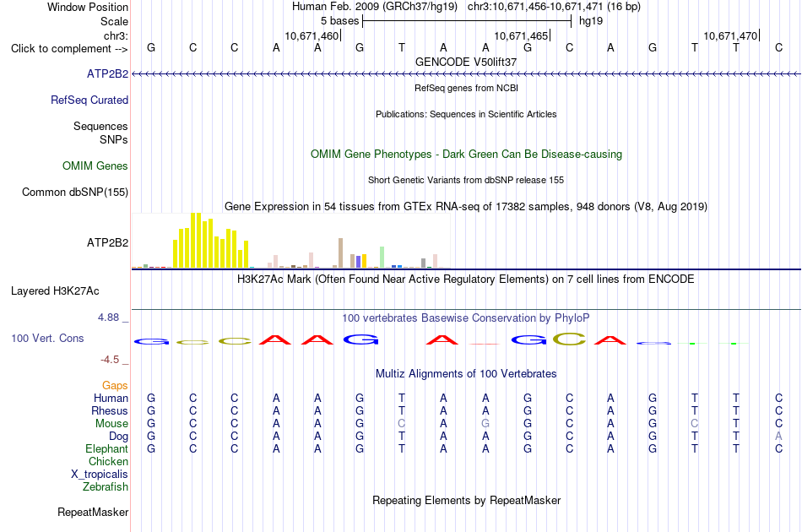Image resolution: width=802 pixels, height=532 pixels.
Task: Click the 'hg19' scale label
Action: 591,21
